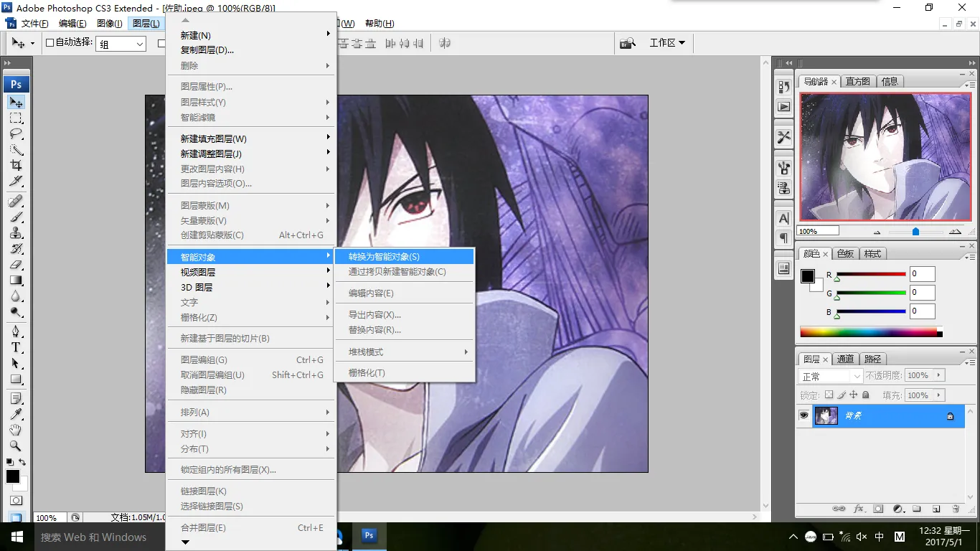Select the Crop tool
This screenshot has height=551, width=980.
16,166
